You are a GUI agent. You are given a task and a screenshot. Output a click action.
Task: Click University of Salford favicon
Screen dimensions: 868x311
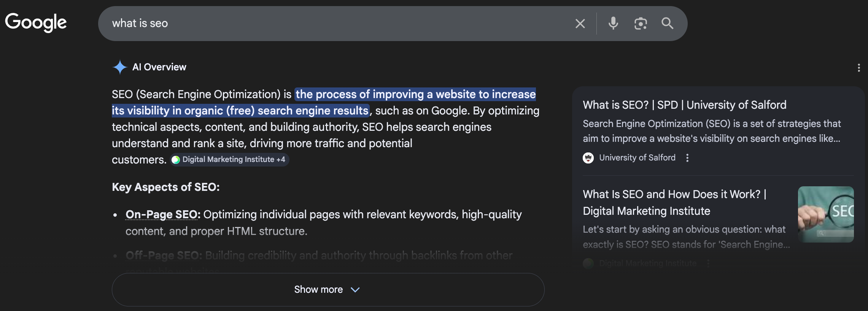(588, 158)
